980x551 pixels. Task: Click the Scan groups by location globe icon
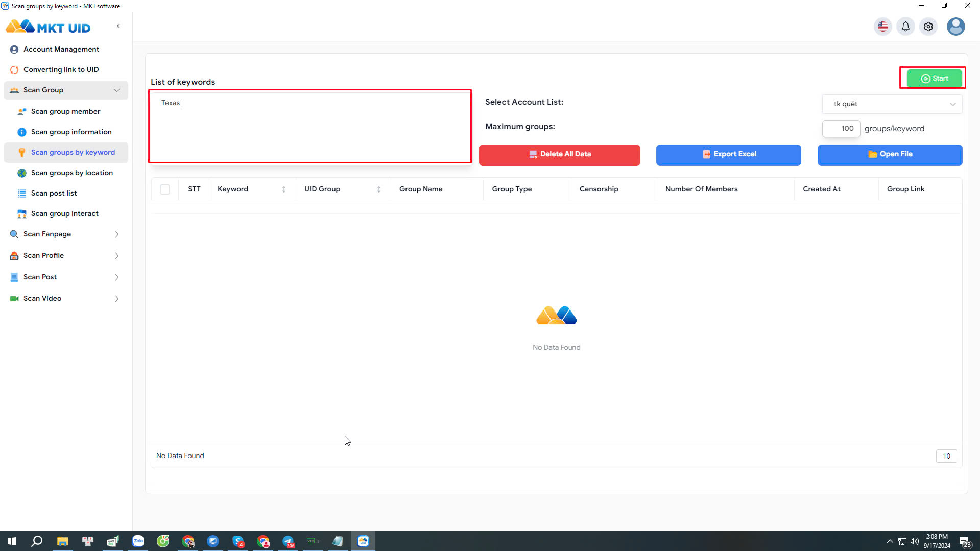tap(22, 173)
